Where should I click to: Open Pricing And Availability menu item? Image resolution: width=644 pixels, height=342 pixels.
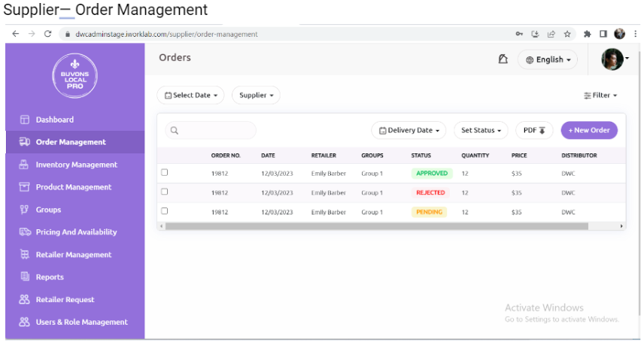76,232
